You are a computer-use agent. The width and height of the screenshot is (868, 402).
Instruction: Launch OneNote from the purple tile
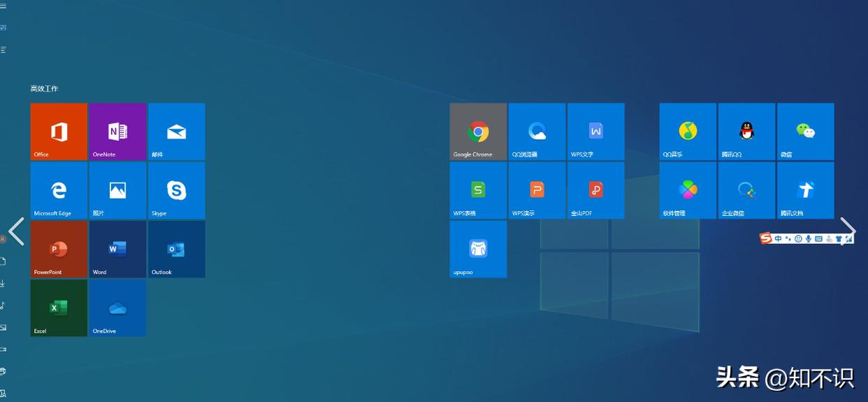coord(117,131)
